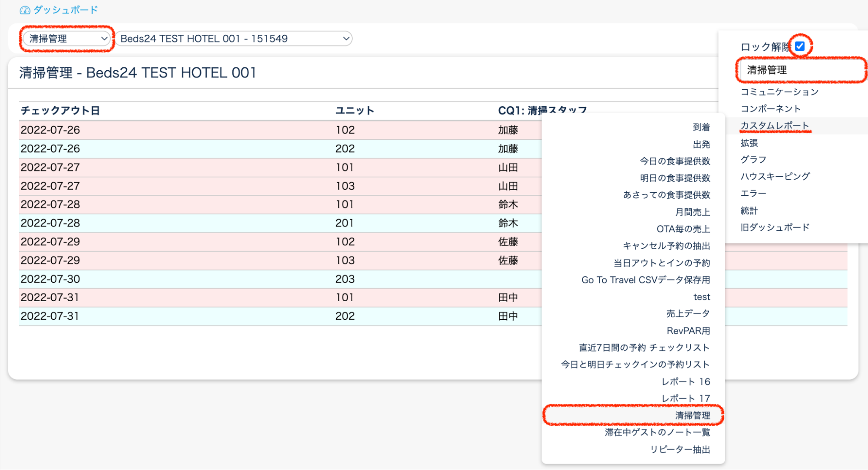Expand the カスタムレポート submenu
This screenshot has height=470, width=868.
[775, 125]
